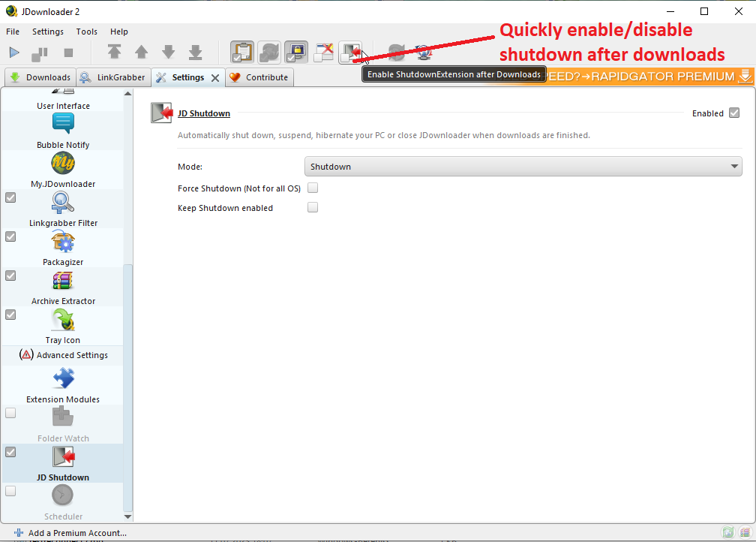This screenshot has height=542, width=756.
Task: Click the 'Automatically shut down, suspend' description text
Action: (384, 135)
